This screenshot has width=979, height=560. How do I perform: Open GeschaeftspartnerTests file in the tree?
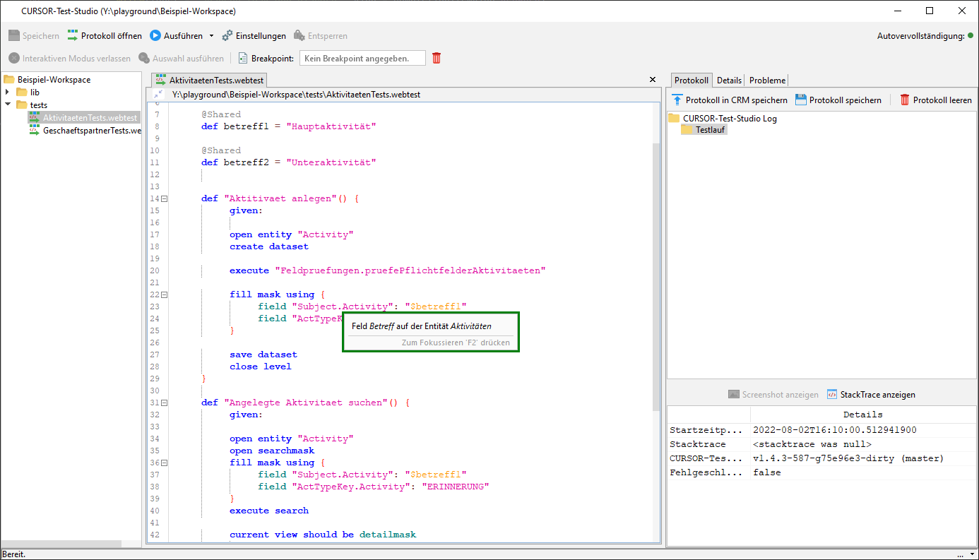coord(91,131)
